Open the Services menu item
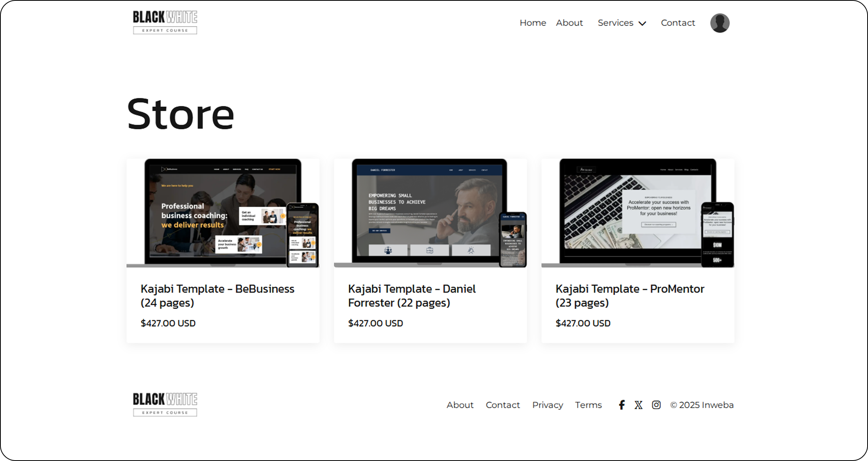Image resolution: width=868 pixels, height=461 pixels. point(615,23)
